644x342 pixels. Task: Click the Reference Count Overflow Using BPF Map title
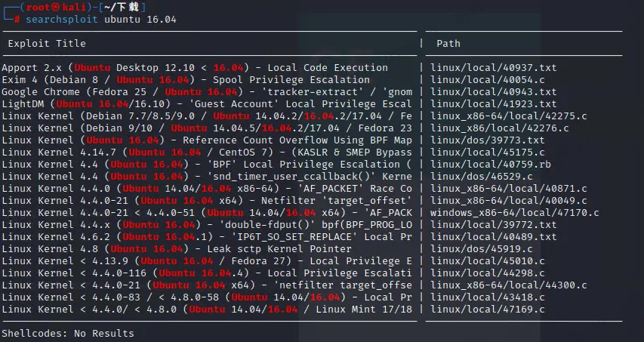(x=207, y=140)
